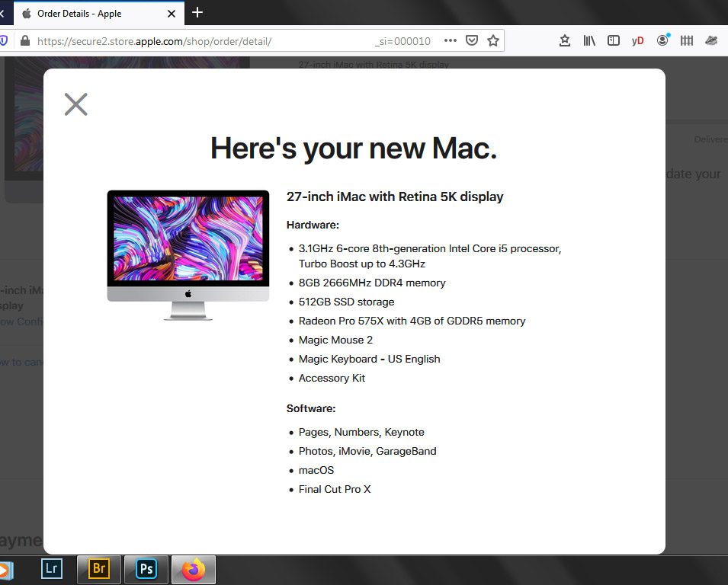Click the 'Here's your new Mac.' title

tap(354, 149)
